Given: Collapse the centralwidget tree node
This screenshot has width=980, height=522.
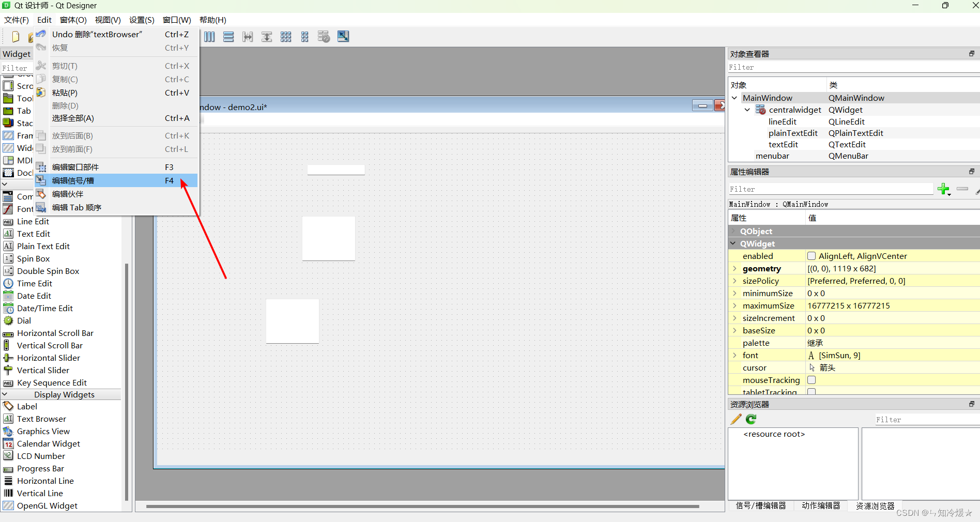Looking at the screenshot, I should [x=747, y=110].
